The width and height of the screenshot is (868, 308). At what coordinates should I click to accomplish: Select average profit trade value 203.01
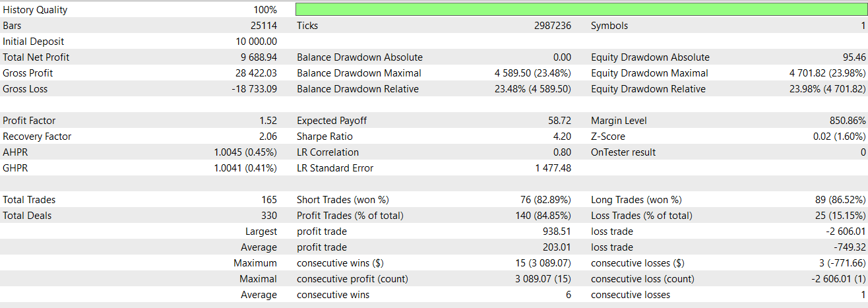(x=557, y=247)
